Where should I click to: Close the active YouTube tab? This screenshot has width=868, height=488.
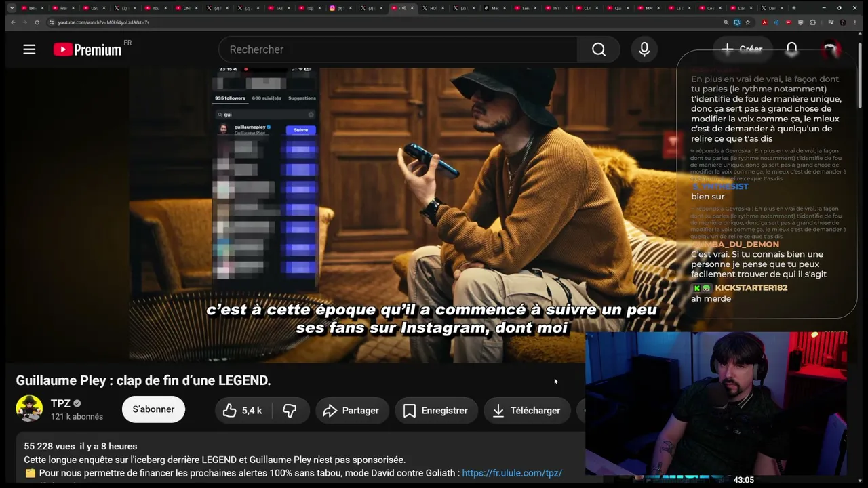tap(413, 8)
